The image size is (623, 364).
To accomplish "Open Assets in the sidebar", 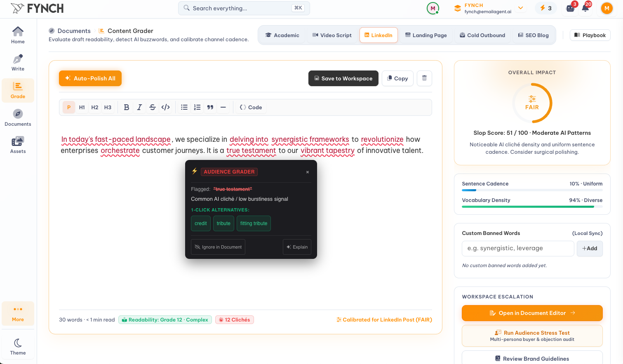I will (x=18, y=145).
